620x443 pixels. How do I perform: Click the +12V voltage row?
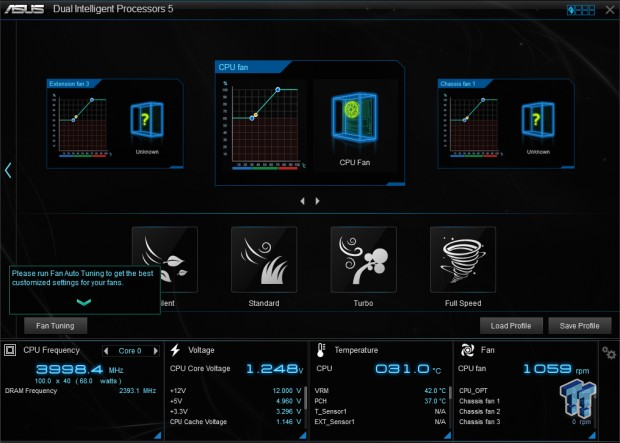[235, 391]
